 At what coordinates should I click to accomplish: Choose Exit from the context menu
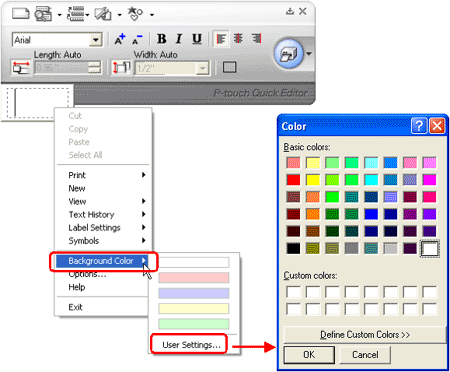click(103, 307)
